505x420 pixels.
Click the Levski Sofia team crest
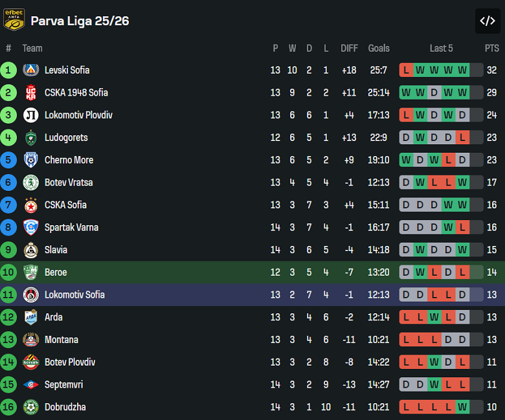pos(30,70)
